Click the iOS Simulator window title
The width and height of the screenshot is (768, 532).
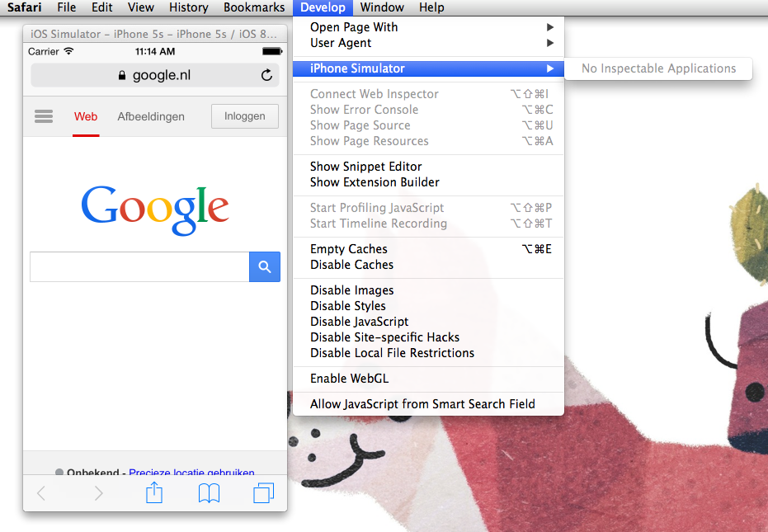pyautogui.click(x=153, y=34)
